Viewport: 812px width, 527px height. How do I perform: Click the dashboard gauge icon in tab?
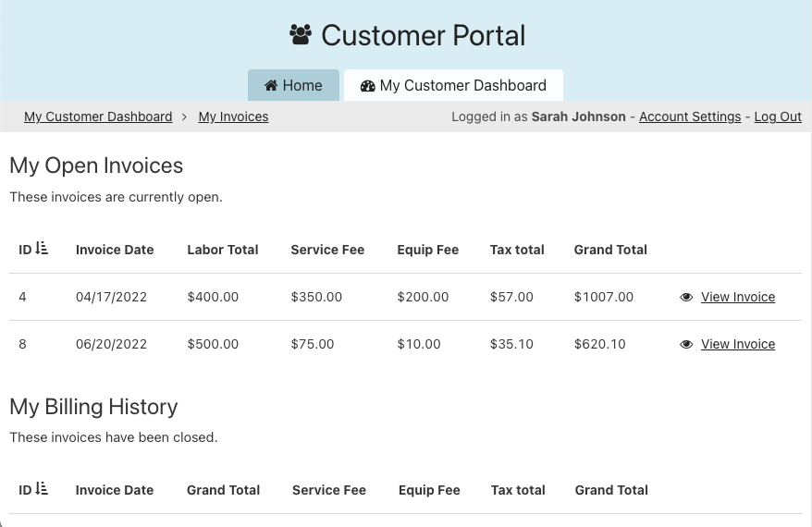368,85
